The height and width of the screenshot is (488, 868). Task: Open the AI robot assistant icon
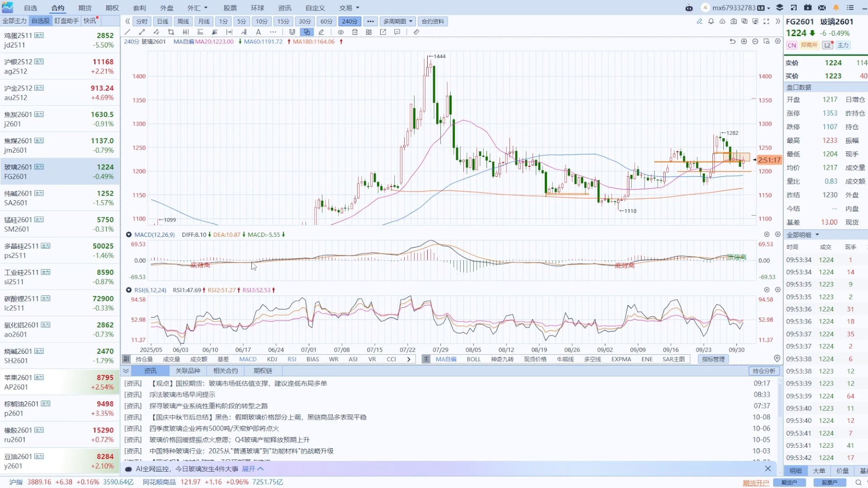click(x=689, y=8)
